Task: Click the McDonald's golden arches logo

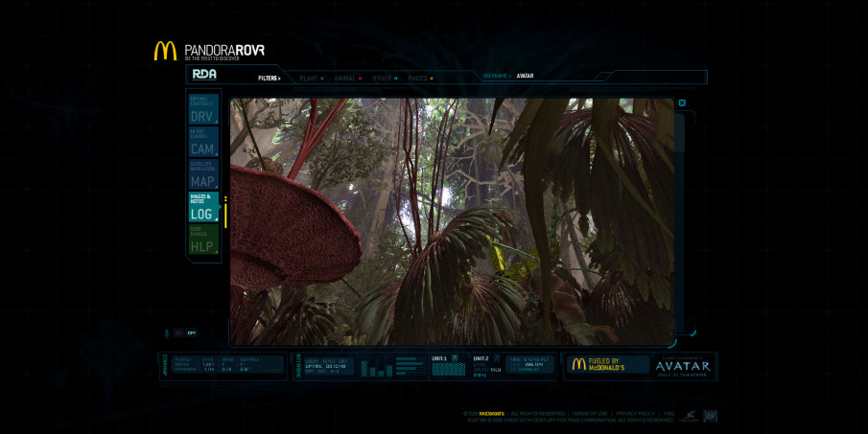Action: [165, 51]
